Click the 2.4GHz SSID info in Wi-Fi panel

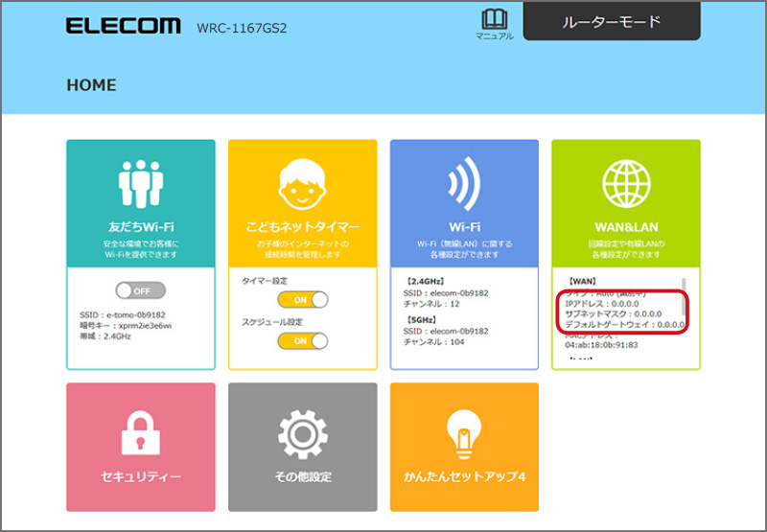point(449,291)
